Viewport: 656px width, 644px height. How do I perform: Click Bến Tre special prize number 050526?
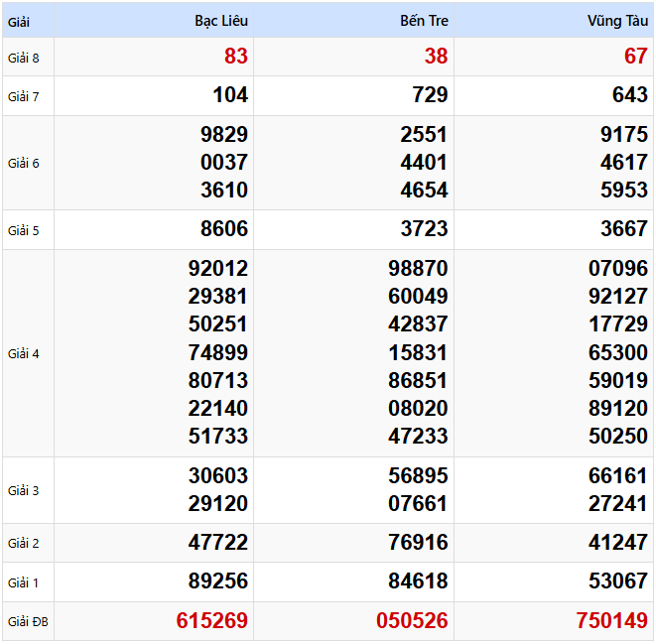click(412, 621)
